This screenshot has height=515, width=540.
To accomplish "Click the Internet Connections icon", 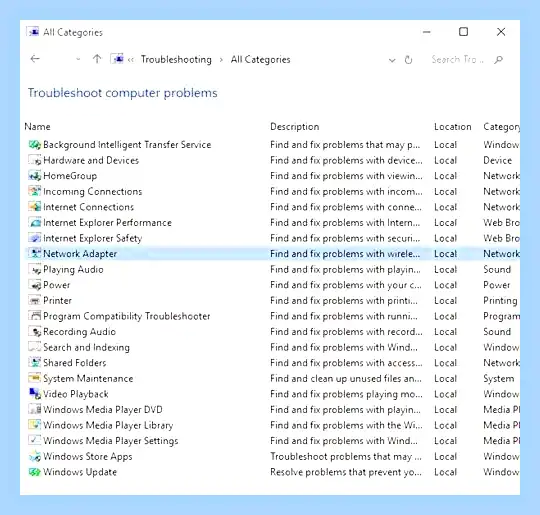I will coord(35,207).
